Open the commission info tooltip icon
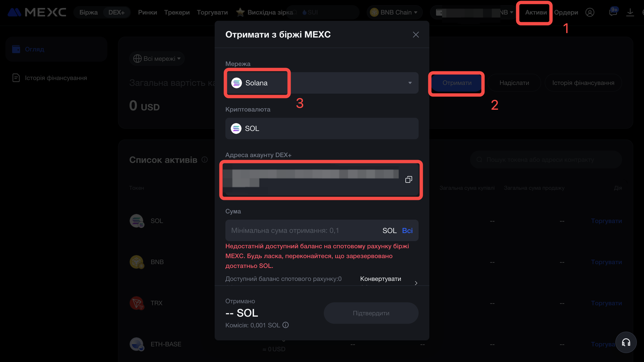The height and width of the screenshot is (362, 644). pyautogui.click(x=286, y=325)
